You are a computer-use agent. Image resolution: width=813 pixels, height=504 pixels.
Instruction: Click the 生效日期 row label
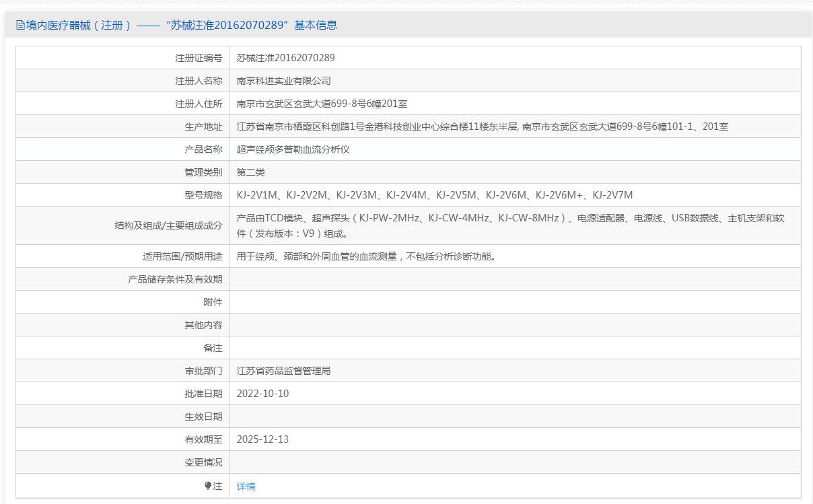(203, 417)
